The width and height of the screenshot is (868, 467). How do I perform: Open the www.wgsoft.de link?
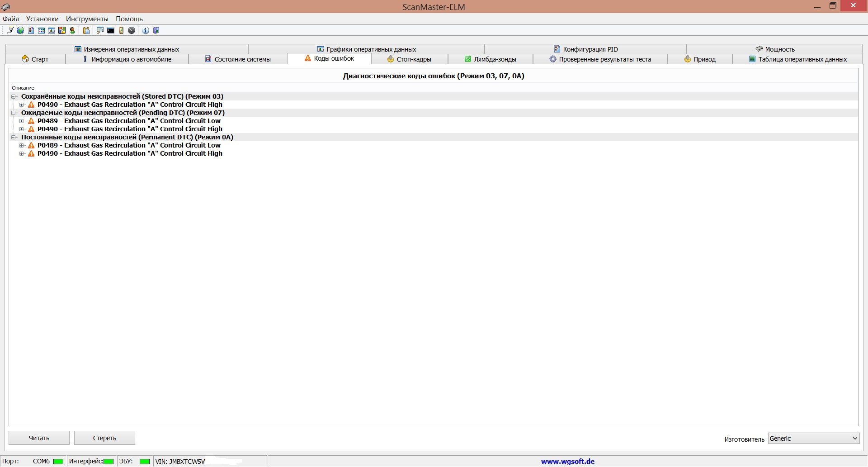pos(568,462)
